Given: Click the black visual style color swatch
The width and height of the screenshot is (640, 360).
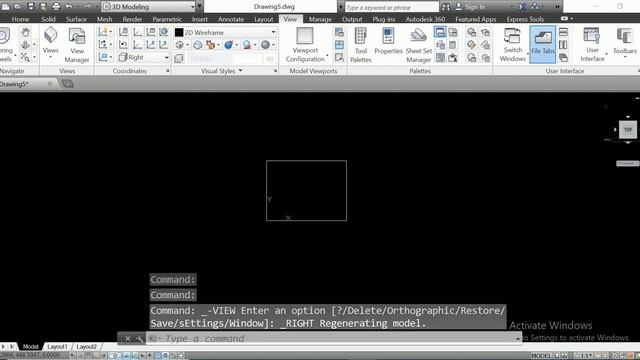Looking at the screenshot, I should [179, 32].
